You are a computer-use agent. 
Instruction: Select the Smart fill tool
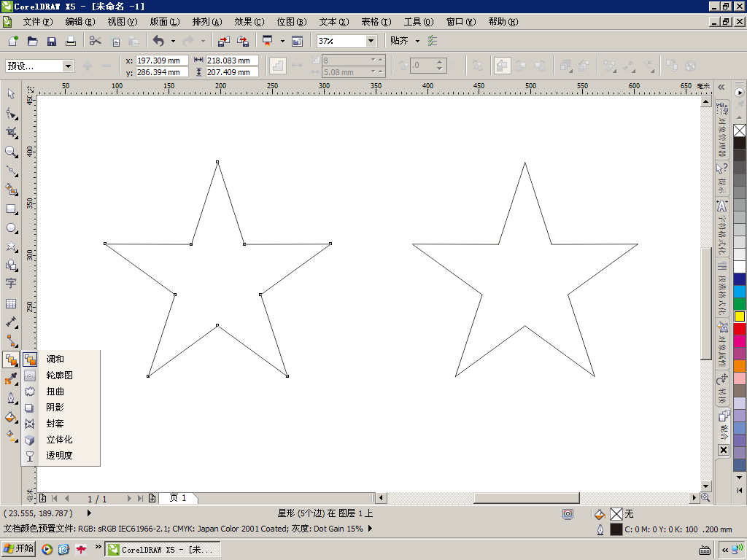11,190
